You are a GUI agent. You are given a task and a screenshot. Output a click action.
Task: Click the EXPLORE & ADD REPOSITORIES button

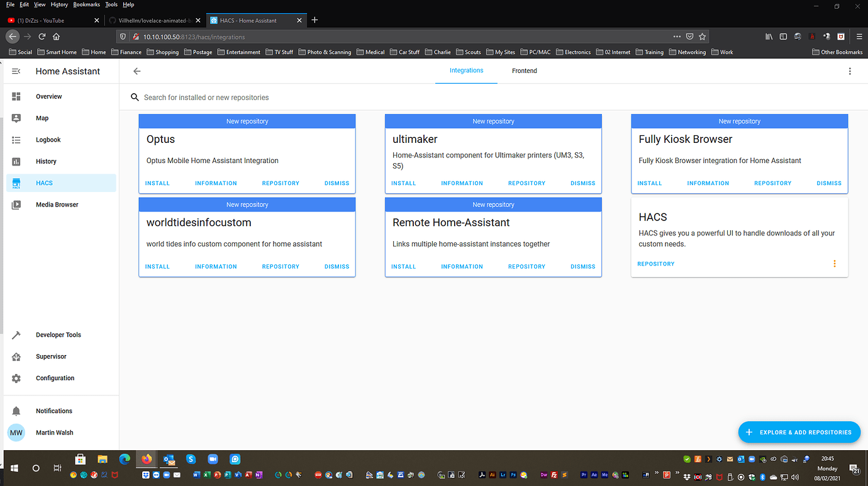(799, 432)
